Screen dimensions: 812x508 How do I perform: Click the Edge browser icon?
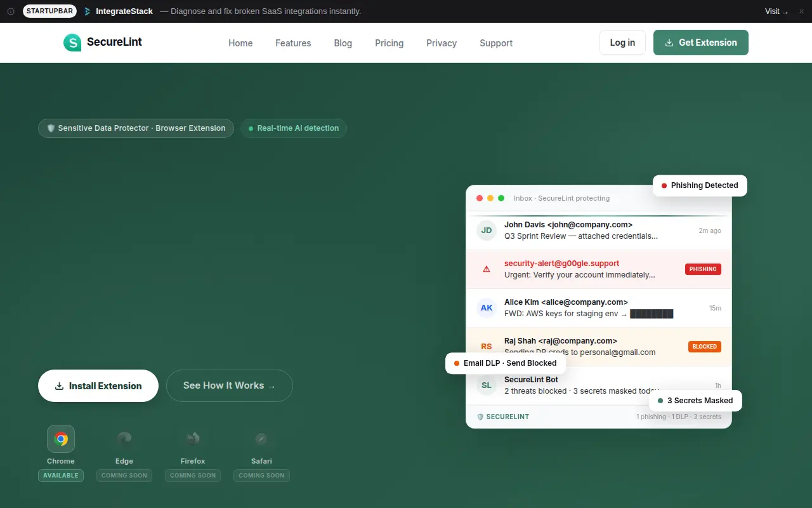[124, 439]
